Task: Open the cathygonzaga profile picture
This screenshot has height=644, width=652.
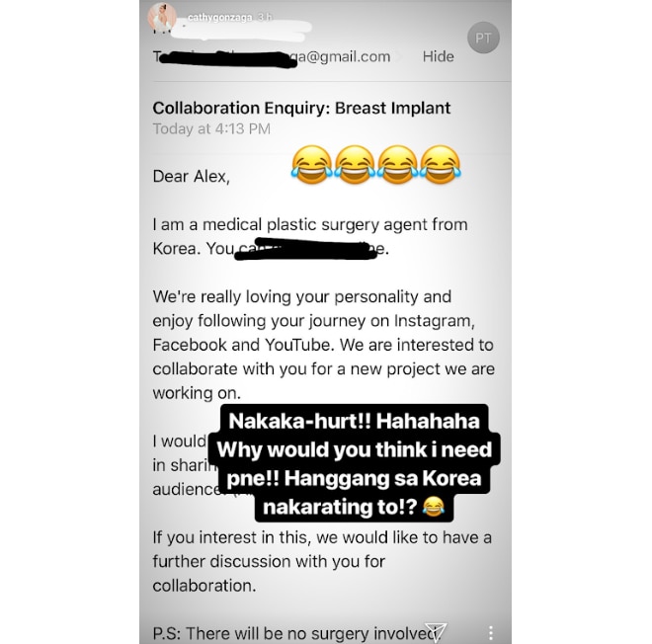Action: (x=161, y=17)
